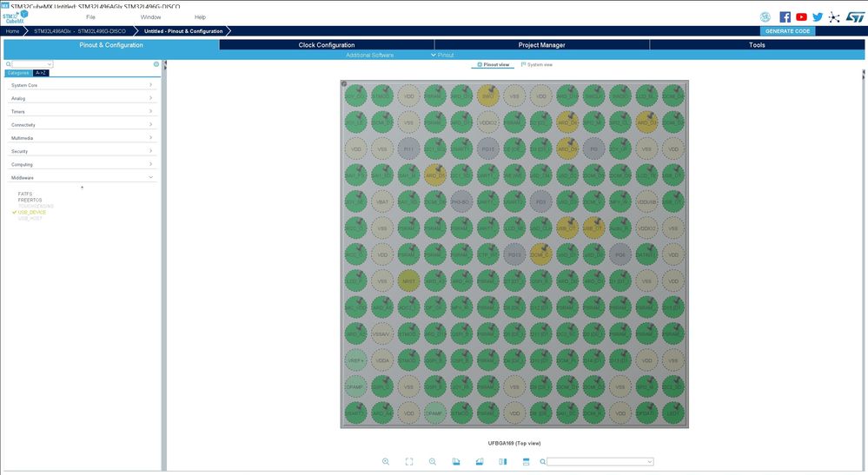Click the NRST pin on the chip
This screenshot has width=868, height=475.
(408, 280)
